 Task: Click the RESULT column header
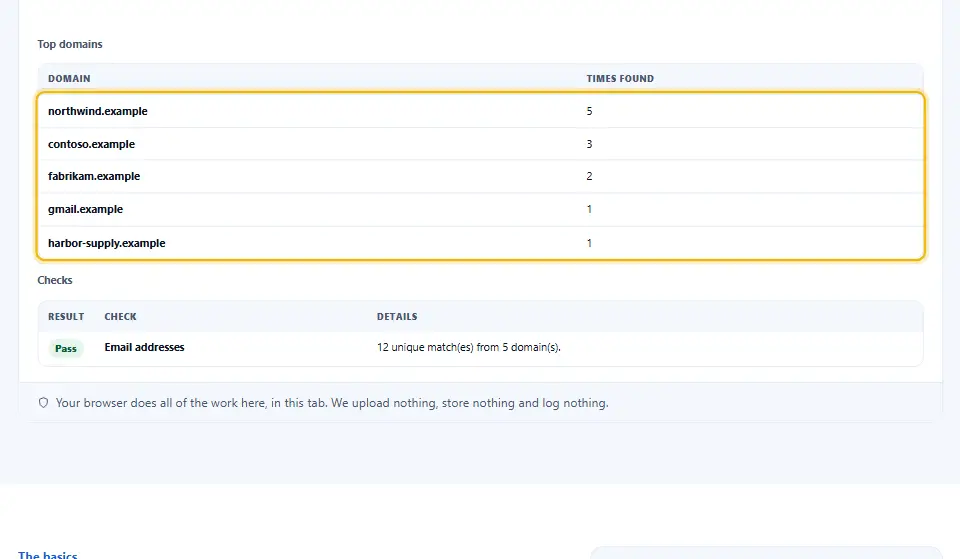(66, 317)
